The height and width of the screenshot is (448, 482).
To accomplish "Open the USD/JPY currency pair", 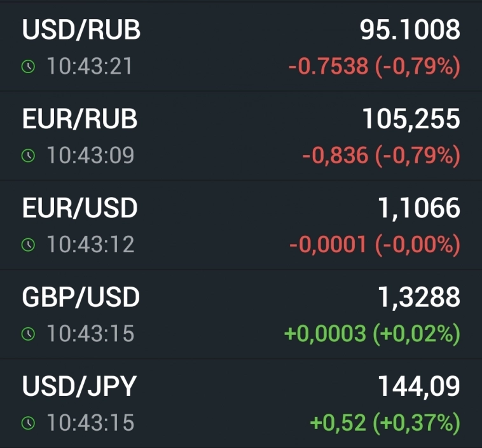I will pyautogui.click(x=79, y=386).
